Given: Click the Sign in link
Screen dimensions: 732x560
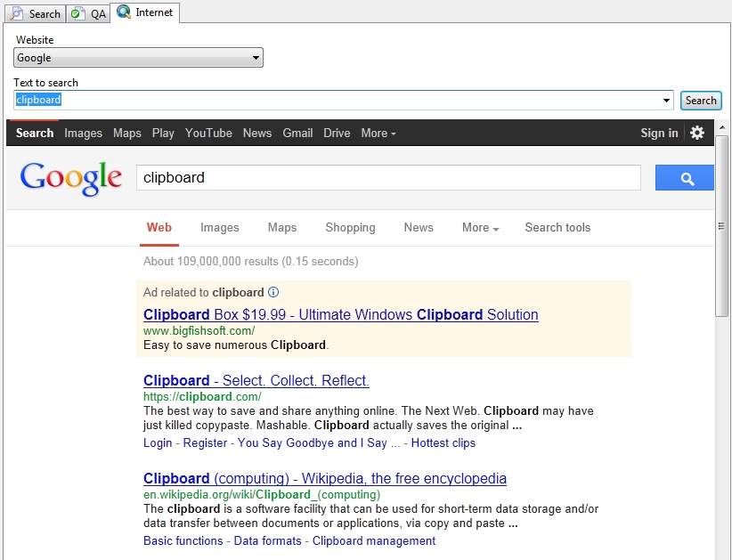Looking at the screenshot, I should click(x=659, y=133).
